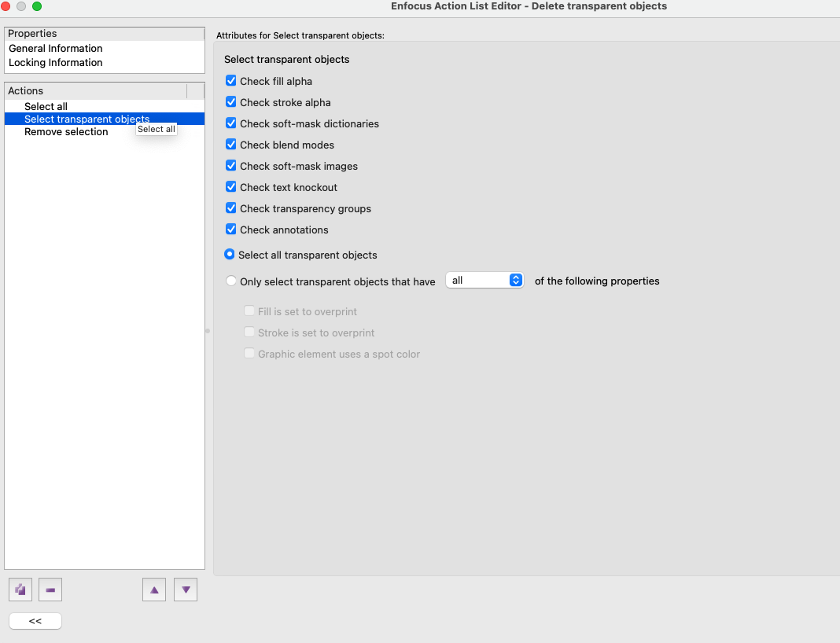Uncheck Check fill alpha

tap(231, 81)
